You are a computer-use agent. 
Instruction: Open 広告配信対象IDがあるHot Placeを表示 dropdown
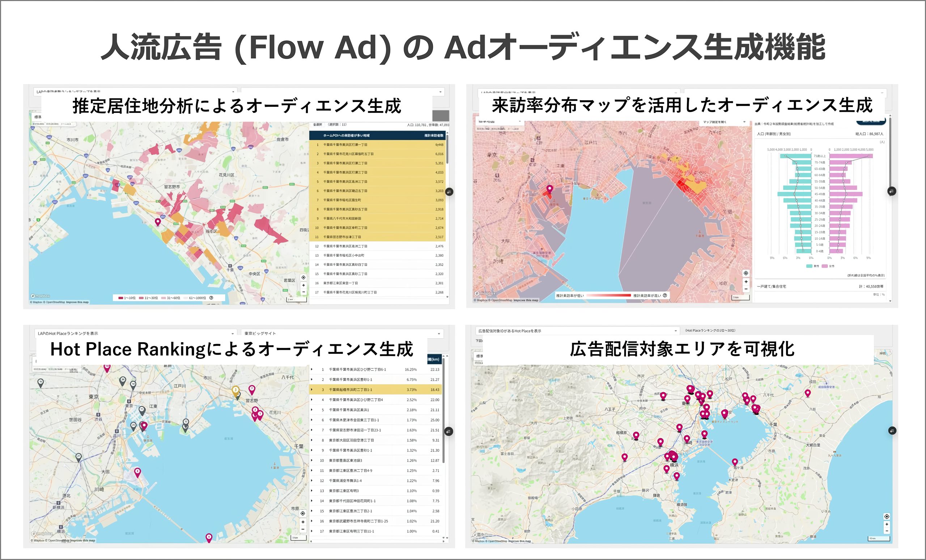pos(577,331)
